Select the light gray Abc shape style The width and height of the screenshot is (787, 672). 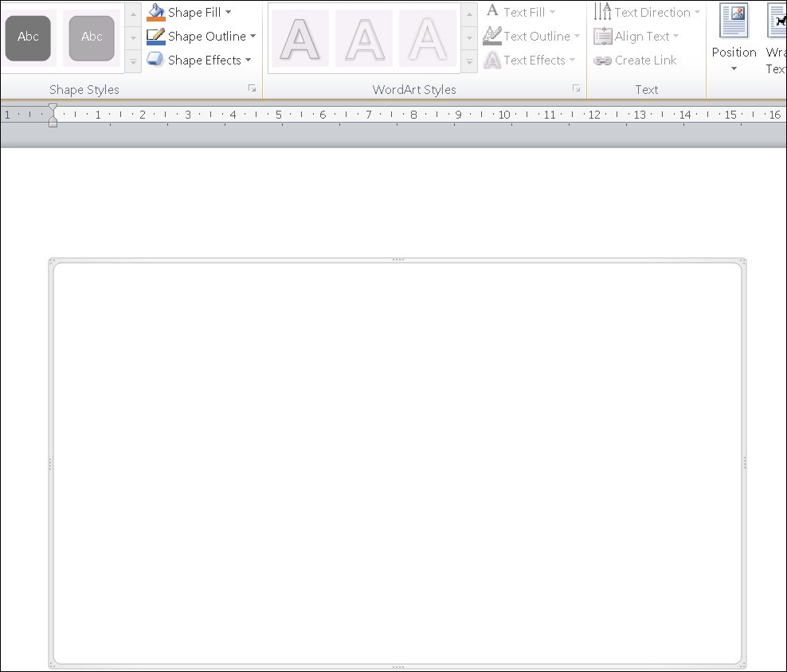(92, 38)
